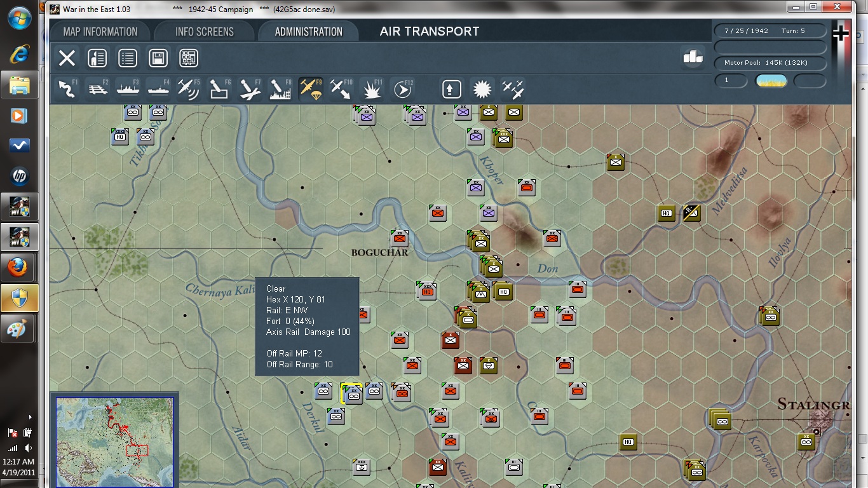Viewport: 868px width, 488px height.
Task: Click the floppy disk save icon
Action: point(158,58)
